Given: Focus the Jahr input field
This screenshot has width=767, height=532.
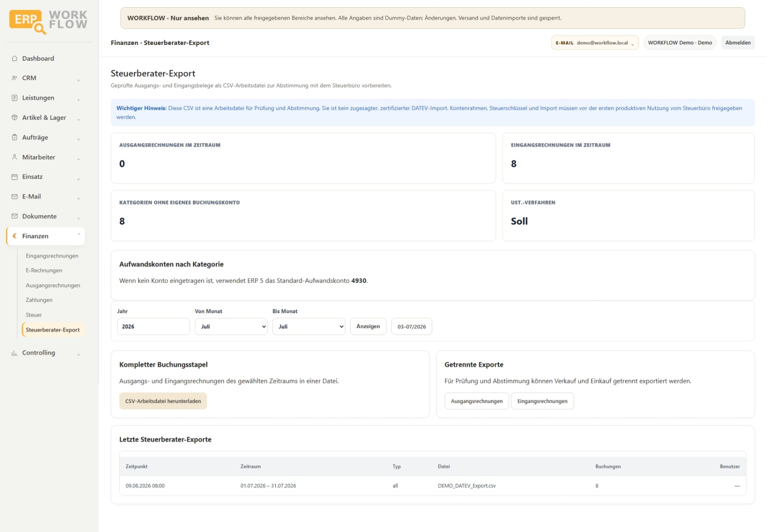Looking at the screenshot, I should pos(153,326).
